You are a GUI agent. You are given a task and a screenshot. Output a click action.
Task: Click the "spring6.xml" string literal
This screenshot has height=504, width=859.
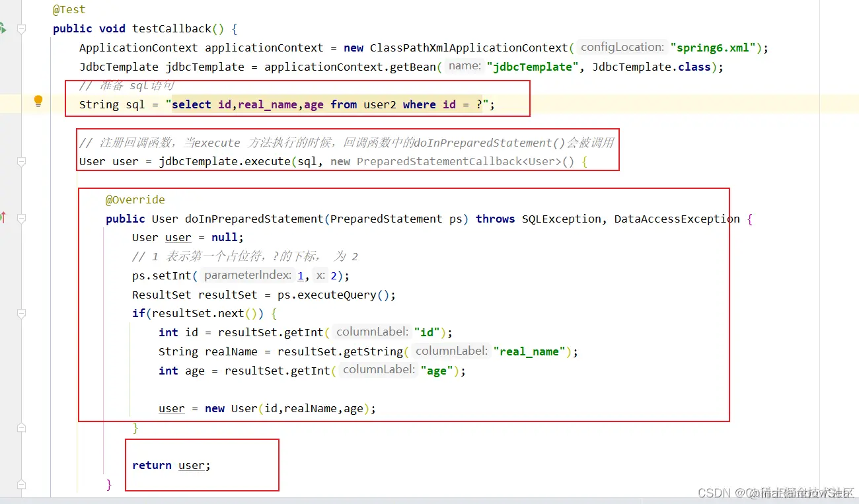point(714,48)
